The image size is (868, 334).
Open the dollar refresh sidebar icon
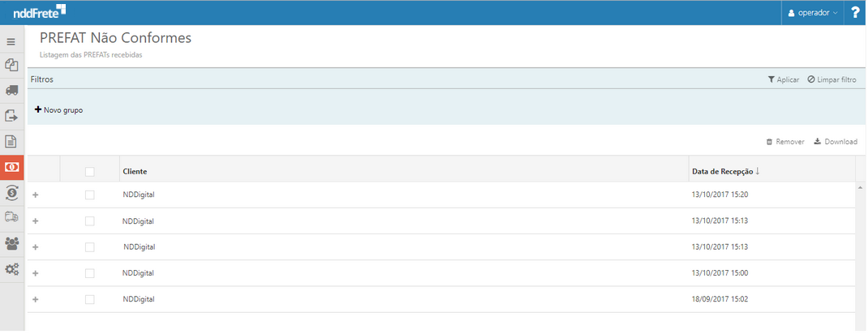tap(11, 192)
